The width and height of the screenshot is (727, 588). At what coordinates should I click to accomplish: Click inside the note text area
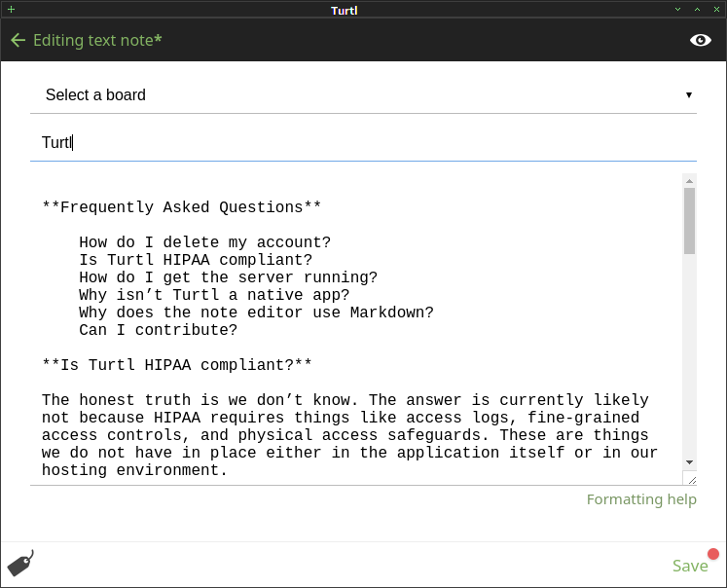[356, 329]
